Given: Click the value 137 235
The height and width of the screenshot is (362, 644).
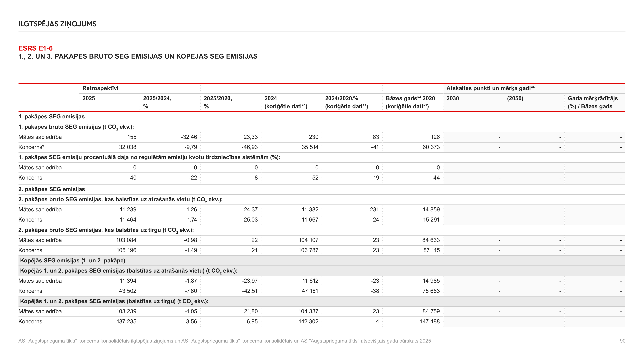Looking at the screenshot, I should coord(126,322).
